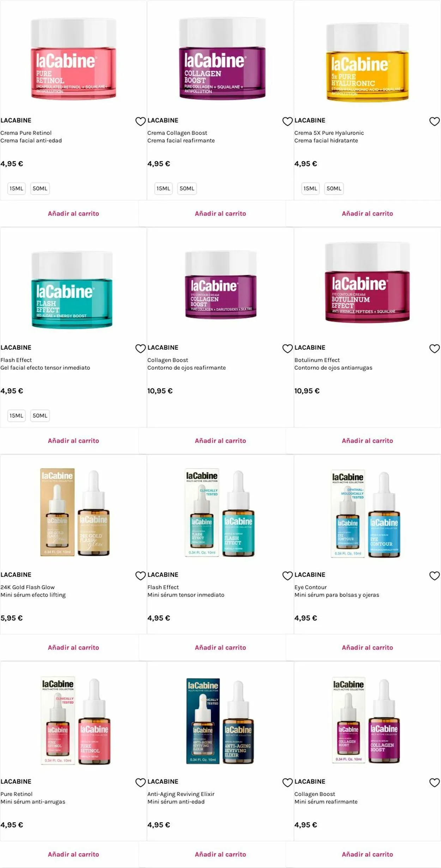
Task: Select 15ML size for Flash Effect gel
Action: 17,415
